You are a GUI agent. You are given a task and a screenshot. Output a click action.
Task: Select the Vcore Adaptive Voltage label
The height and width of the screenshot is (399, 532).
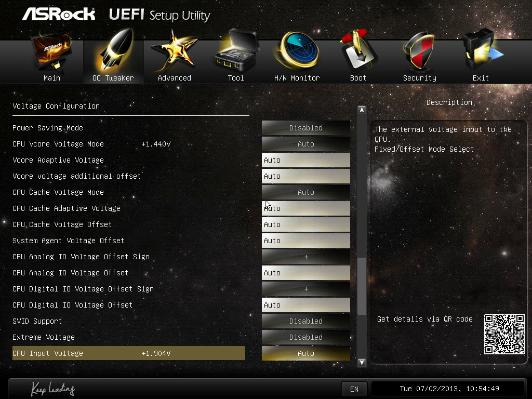pyautogui.click(x=58, y=160)
